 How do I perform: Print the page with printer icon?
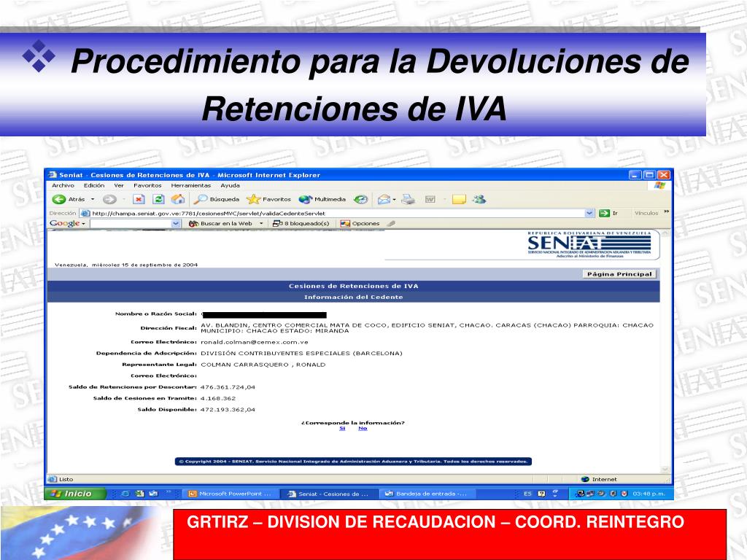(408, 199)
